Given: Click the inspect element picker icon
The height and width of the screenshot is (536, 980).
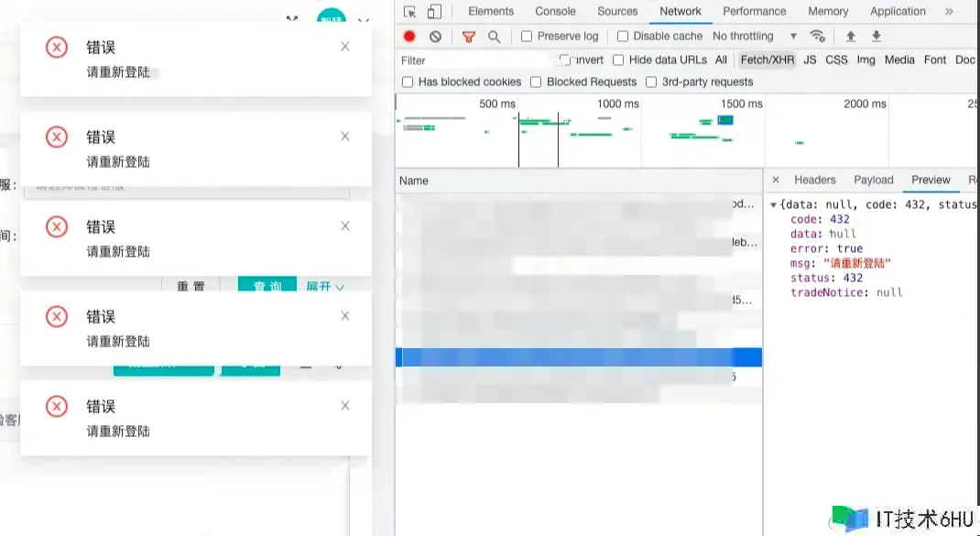Looking at the screenshot, I should 410,12.
